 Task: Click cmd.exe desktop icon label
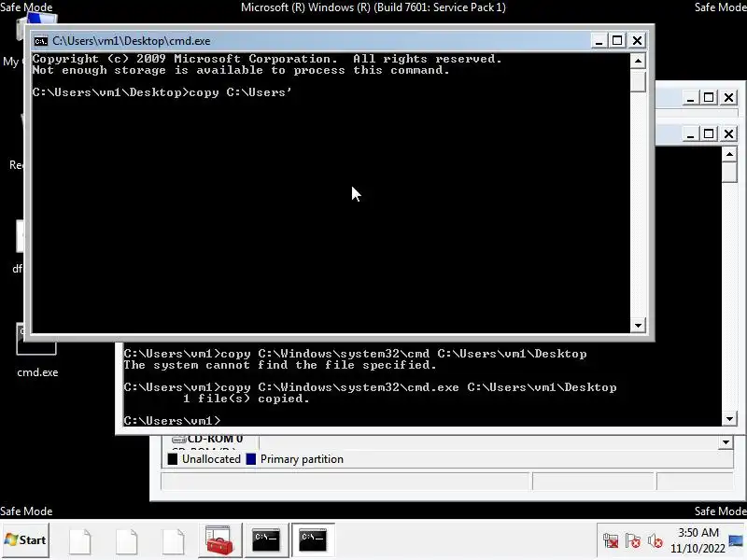pyautogui.click(x=37, y=372)
